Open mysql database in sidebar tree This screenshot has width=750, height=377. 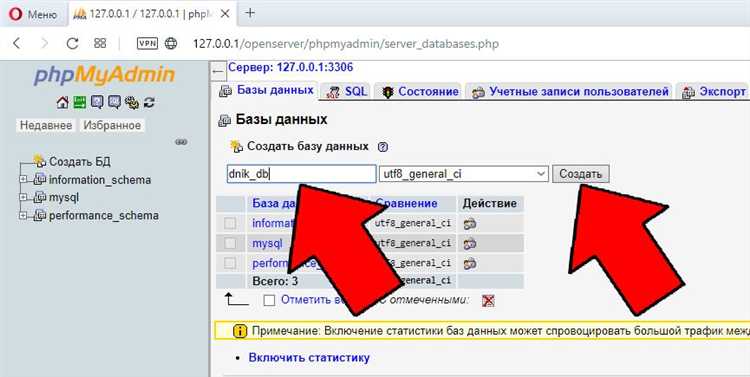(64, 197)
